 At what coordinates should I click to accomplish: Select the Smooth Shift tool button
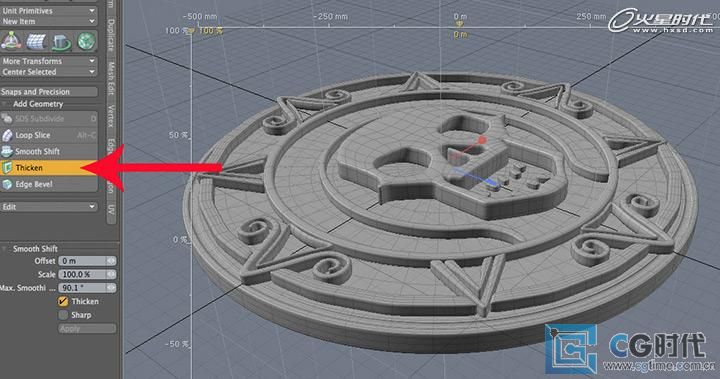click(x=49, y=151)
